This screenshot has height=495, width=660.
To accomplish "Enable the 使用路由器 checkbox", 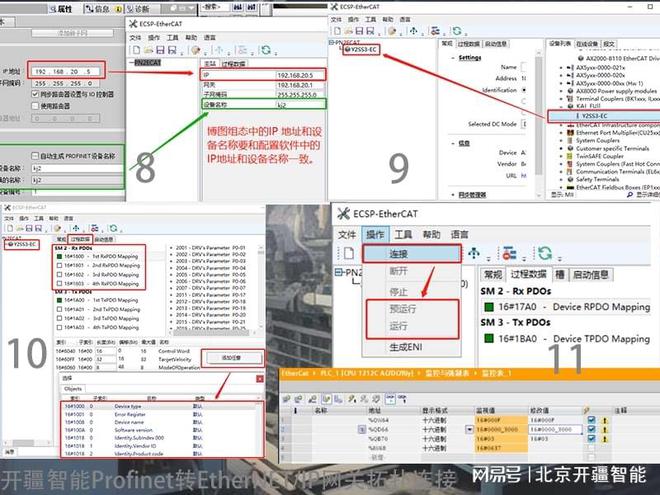I will (x=35, y=106).
